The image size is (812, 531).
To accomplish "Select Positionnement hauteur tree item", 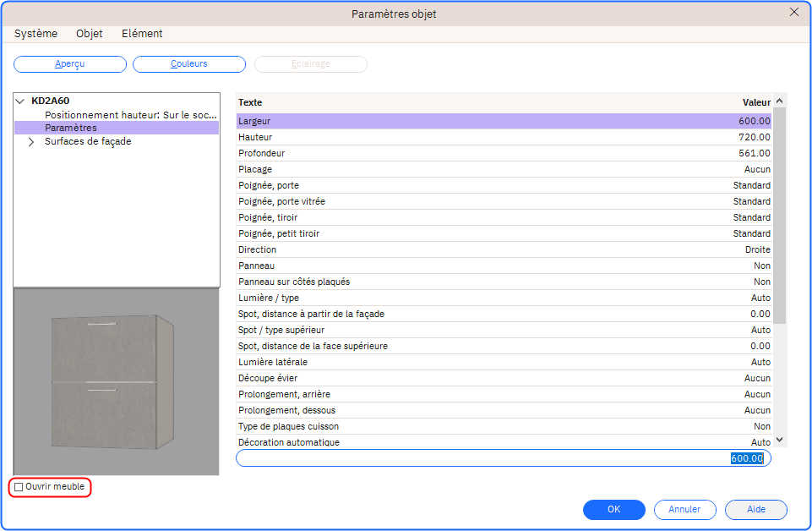I will click(x=130, y=114).
